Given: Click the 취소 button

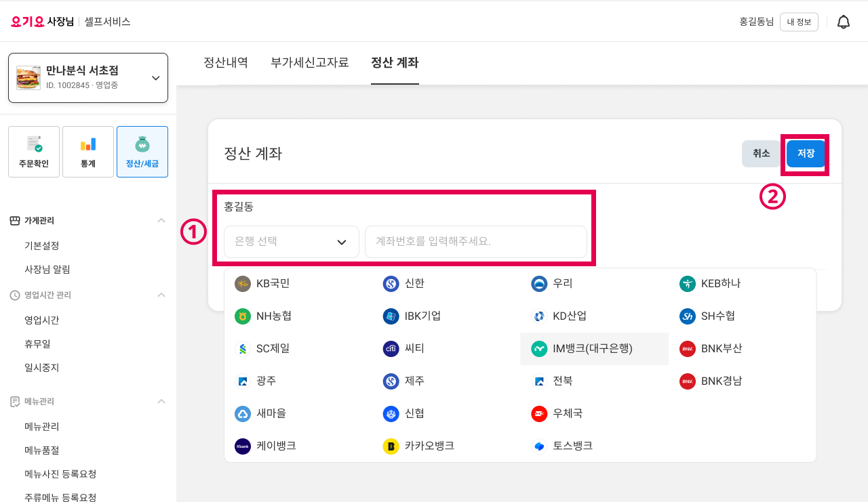Looking at the screenshot, I should pyautogui.click(x=762, y=154).
